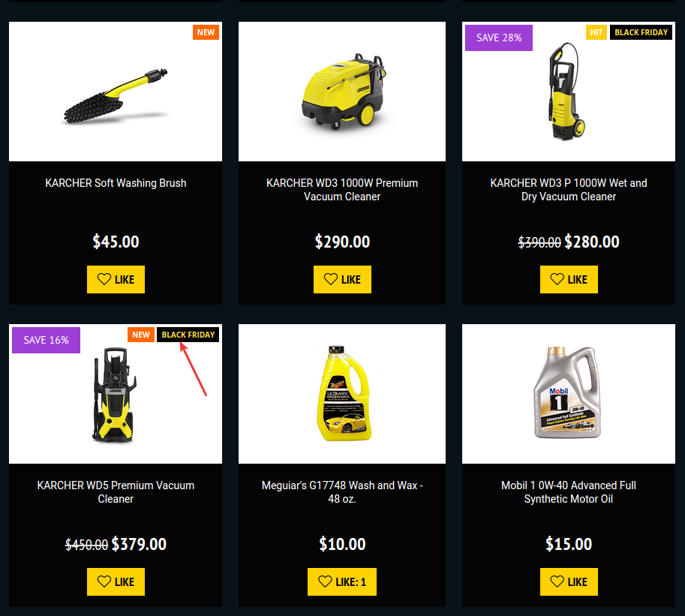Viewport: 685px width, 616px height.
Task: Open Meguiar's G17748 Wash and Wax title link
Action: [342, 492]
